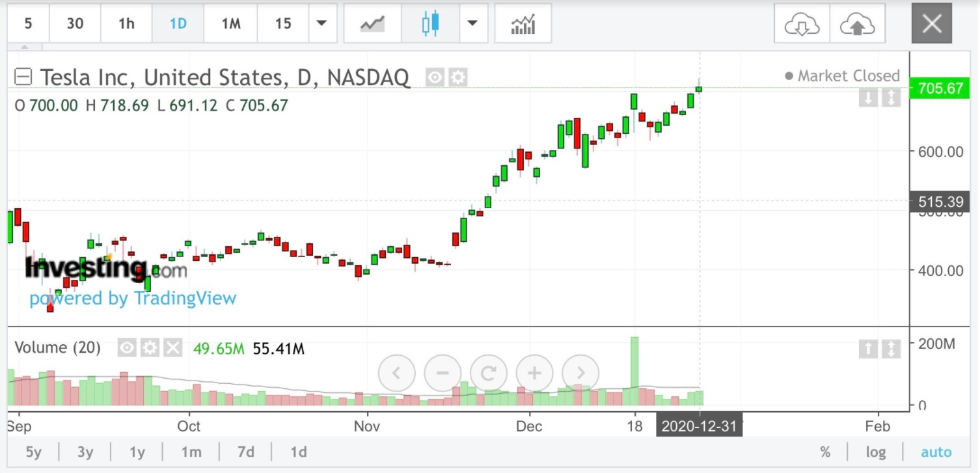Collapse the Tesla Inc legend
This screenshot has width=980, height=473.
coord(23,77)
